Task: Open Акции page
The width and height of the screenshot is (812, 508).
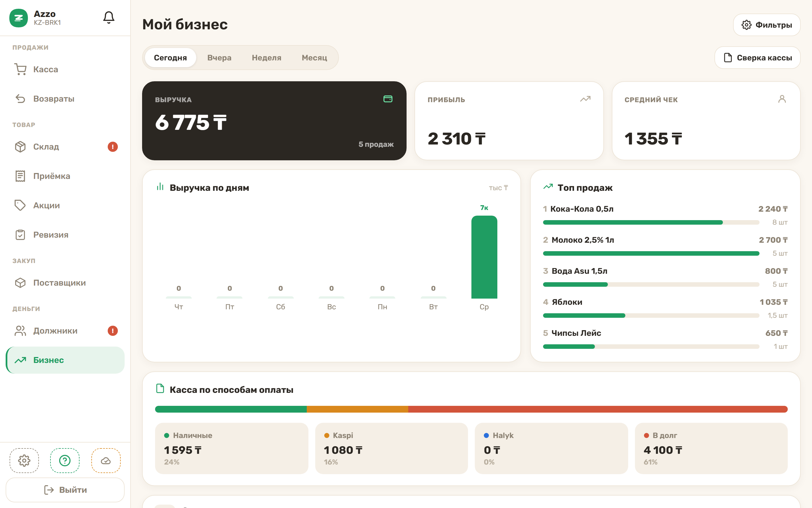Action: [65, 205]
